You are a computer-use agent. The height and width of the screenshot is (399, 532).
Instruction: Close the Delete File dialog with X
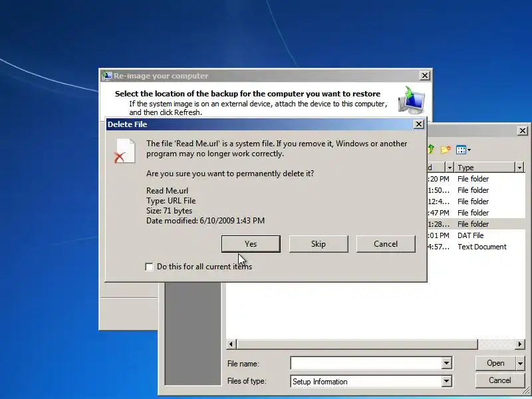pos(419,124)
